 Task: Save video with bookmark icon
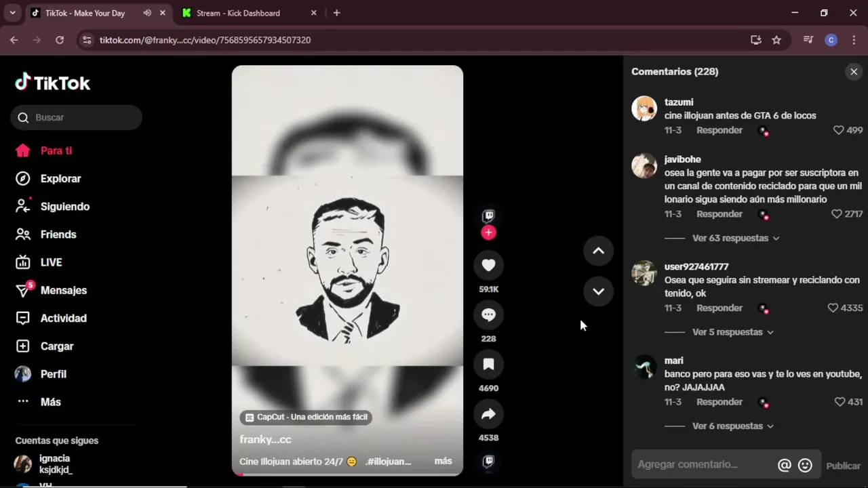[488, 365]
